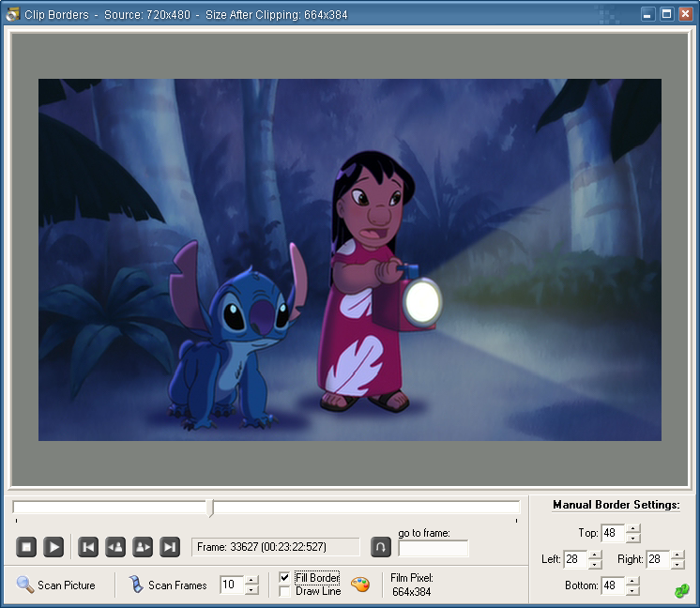
Task: Enable the Draw Line checkbox
Action: [284, 591]
